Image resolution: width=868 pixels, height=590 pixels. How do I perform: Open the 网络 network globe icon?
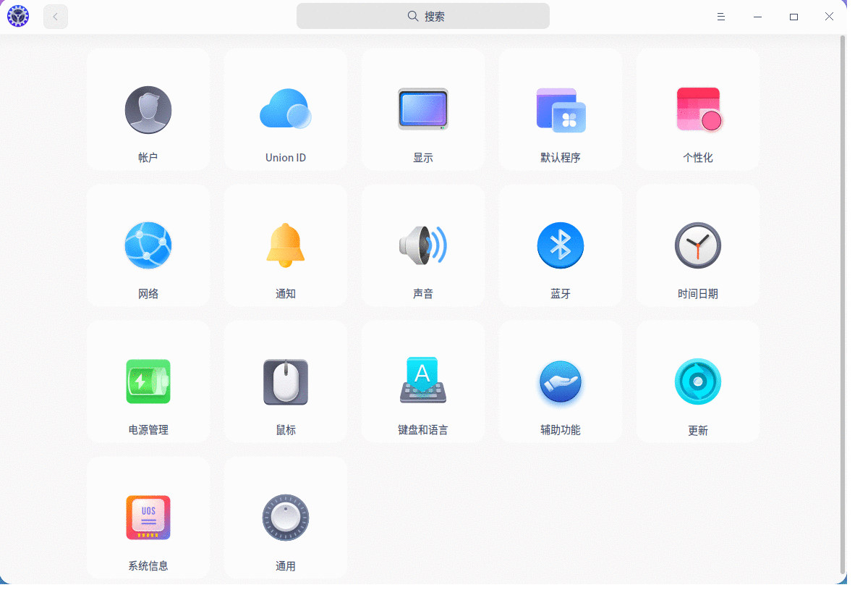click(148, 245)
